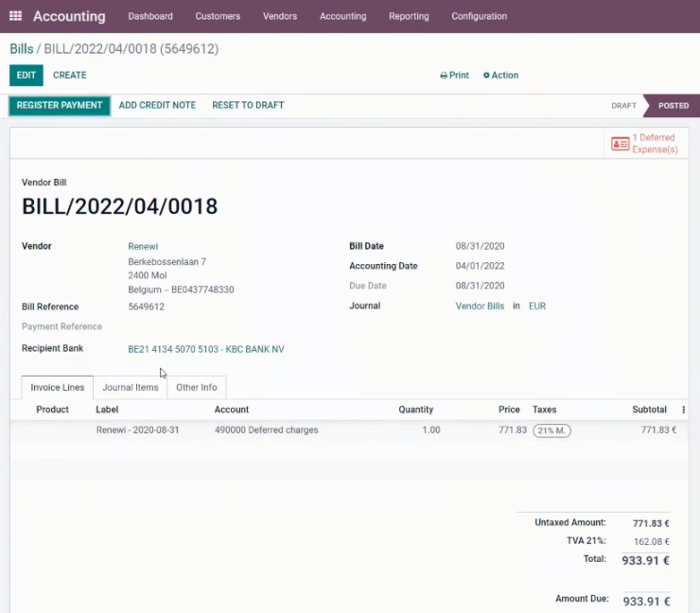Click the Subtotal column header

coord(649,410)
